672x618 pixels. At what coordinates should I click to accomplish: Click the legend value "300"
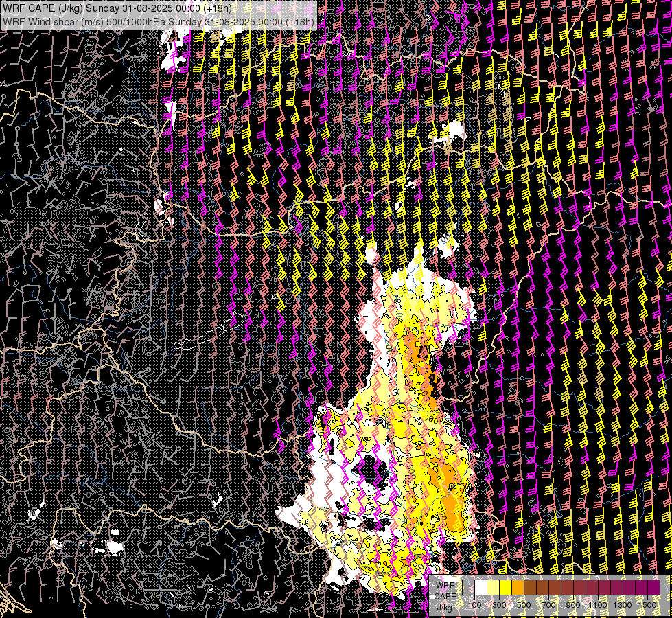click(x=499, y=605)
